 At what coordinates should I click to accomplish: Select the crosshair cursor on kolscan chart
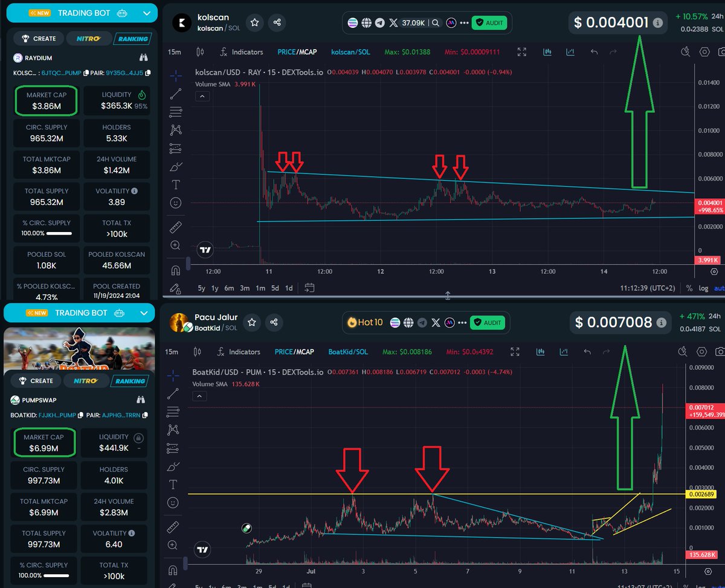click(176, 76)
